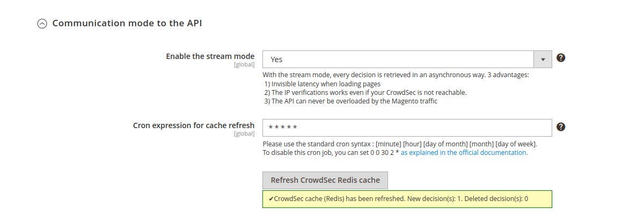Click the standard cron syntax hint text
The height and width of the screenshot is (223, 644).
pos(400,144)
